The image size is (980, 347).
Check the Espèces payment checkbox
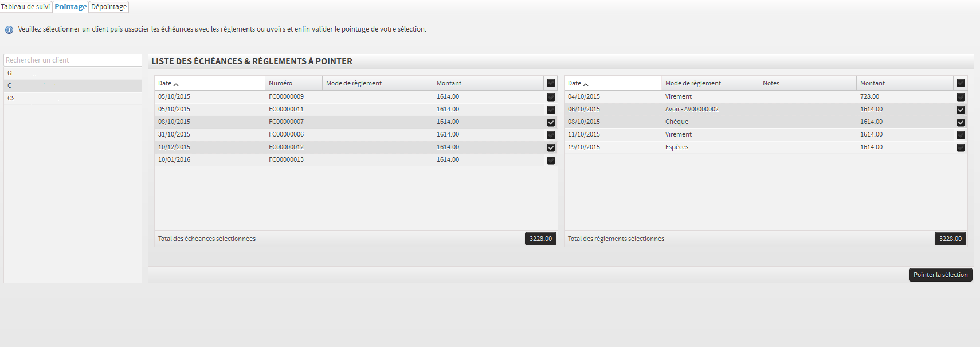[961, 148]
